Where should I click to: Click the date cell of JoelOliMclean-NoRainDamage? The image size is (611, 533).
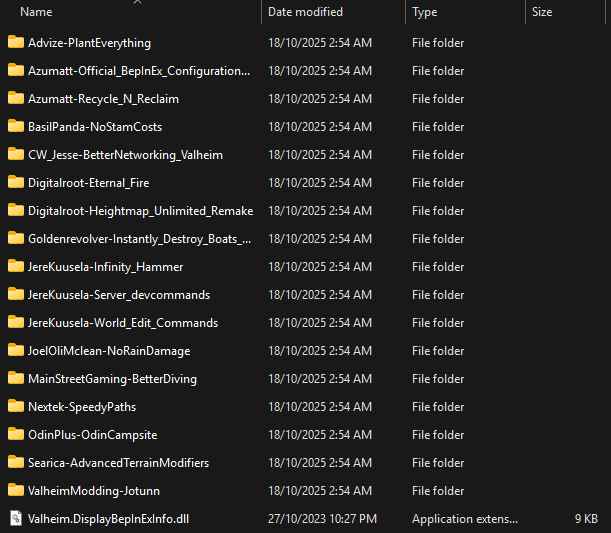[x=320, y=351]
